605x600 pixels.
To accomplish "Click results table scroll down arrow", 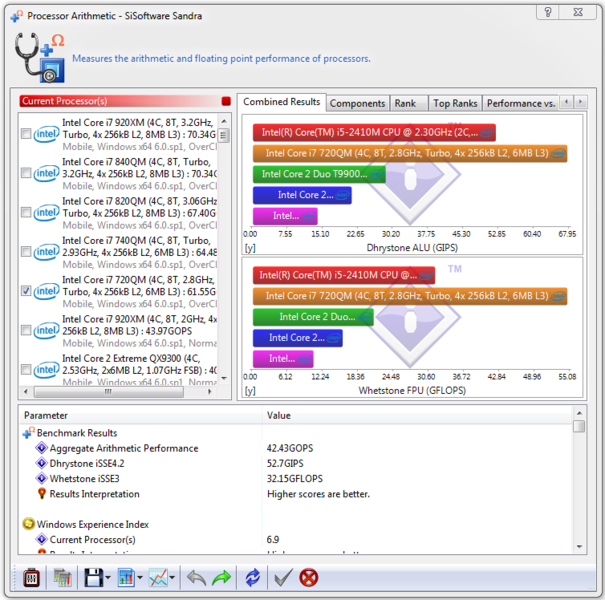I will pyautogui.click(x=579, y=546).
